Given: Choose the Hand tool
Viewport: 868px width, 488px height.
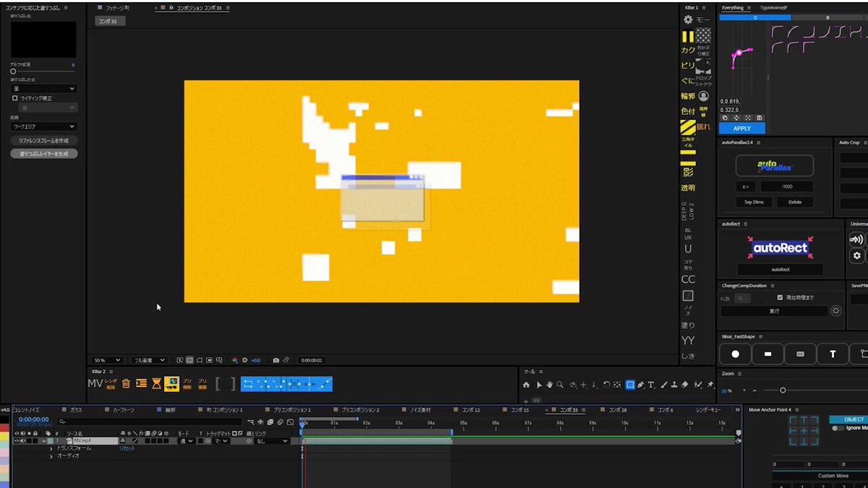Looking at the screenshot, I should 550,385.
